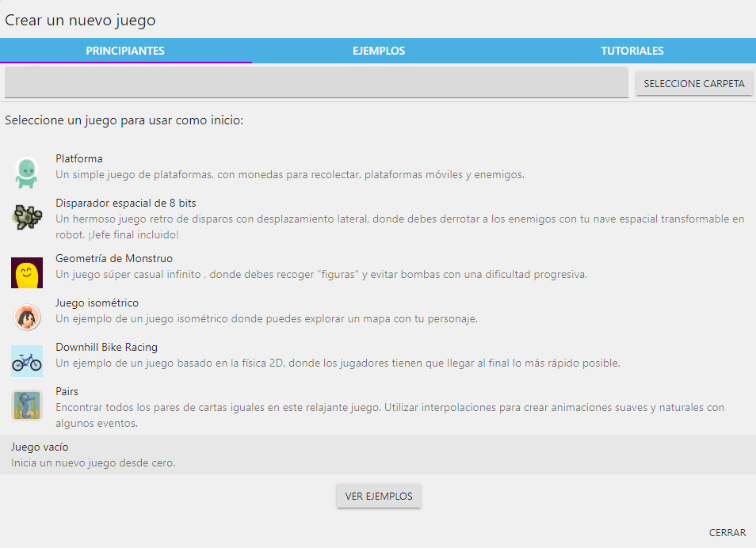Select the 8-bit spaceship shooter icon

pyautogui.click(x=27, y=217)
